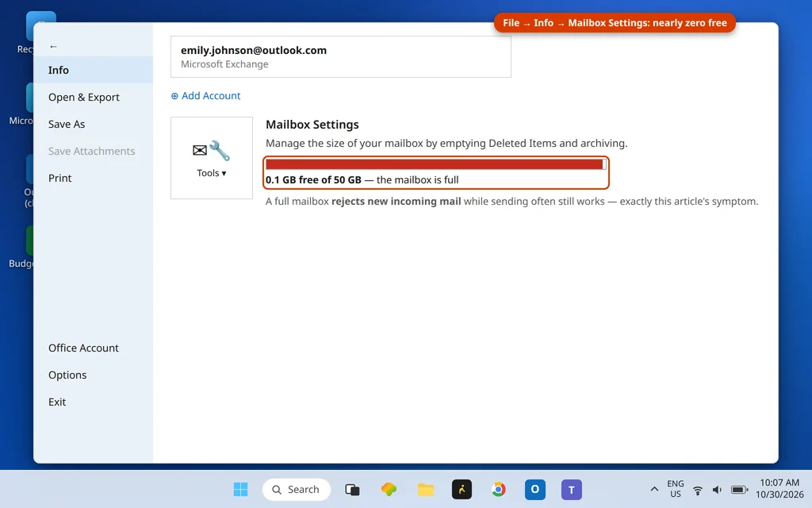Click the greyed Save Attachments item
The width and height of the screenshot is (812, 508).
[94, 151]
